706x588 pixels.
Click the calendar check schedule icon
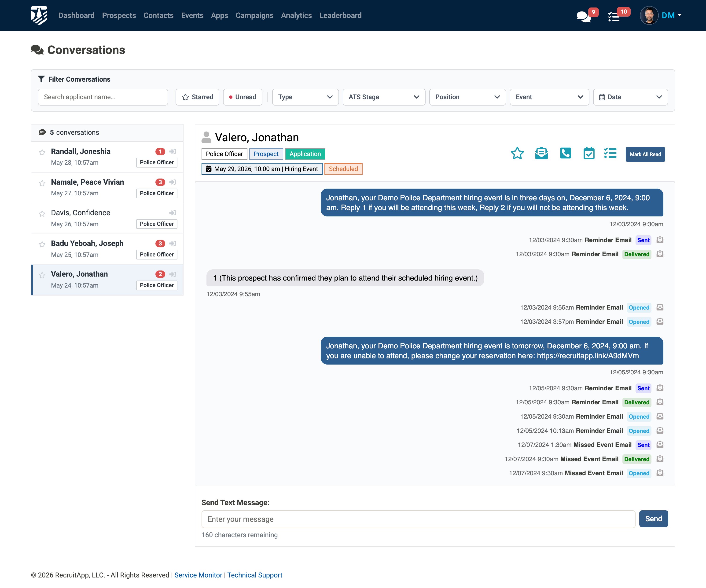pyautogui.click(x=589, y=153)
